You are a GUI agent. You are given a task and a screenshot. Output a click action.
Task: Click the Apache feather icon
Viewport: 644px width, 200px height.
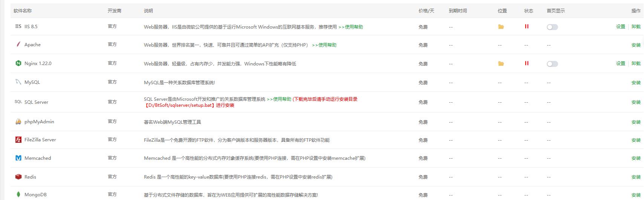(x=18, y=44)
